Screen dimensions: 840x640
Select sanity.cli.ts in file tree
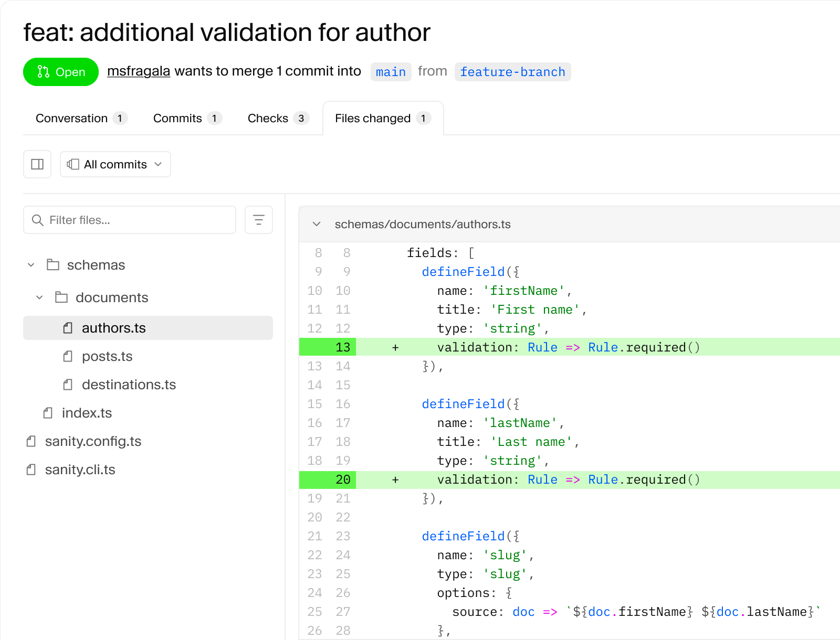tap(80, 470)
